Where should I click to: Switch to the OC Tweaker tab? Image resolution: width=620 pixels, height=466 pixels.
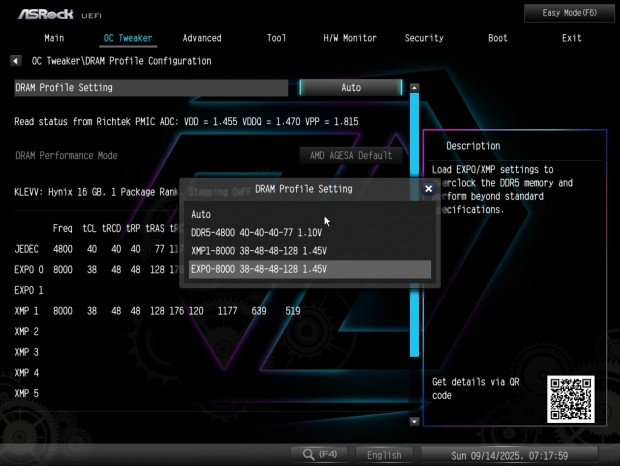pyautogui.click(x=128, y=38)
